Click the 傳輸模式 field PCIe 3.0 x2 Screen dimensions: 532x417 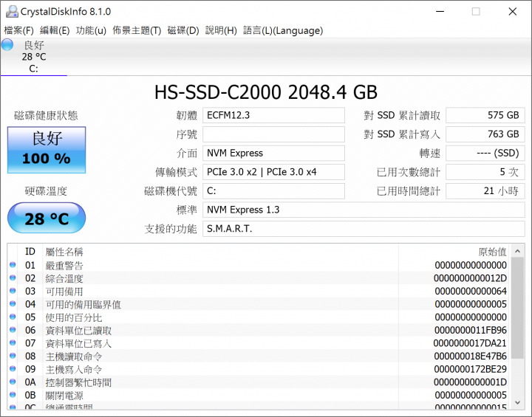[x=273, y=172]
